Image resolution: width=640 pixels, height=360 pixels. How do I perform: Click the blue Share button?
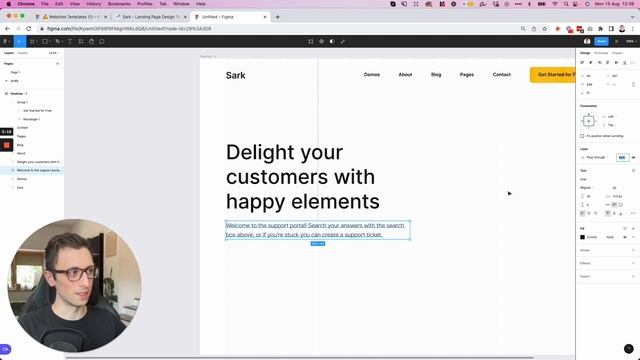click(602, 41)
